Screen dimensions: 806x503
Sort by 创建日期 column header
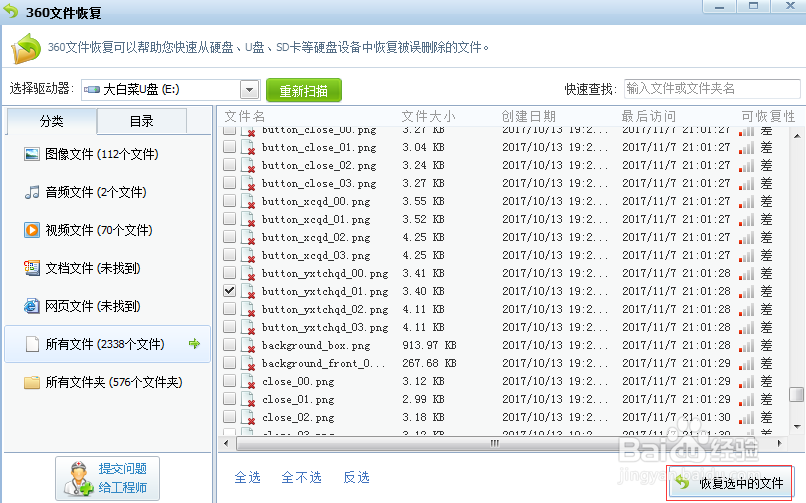tap(528, 116)
